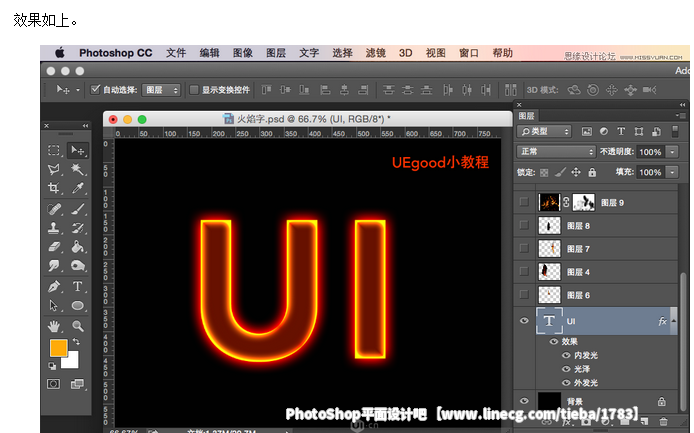Toggle Quick Mask mode

(x=54, y=384)
